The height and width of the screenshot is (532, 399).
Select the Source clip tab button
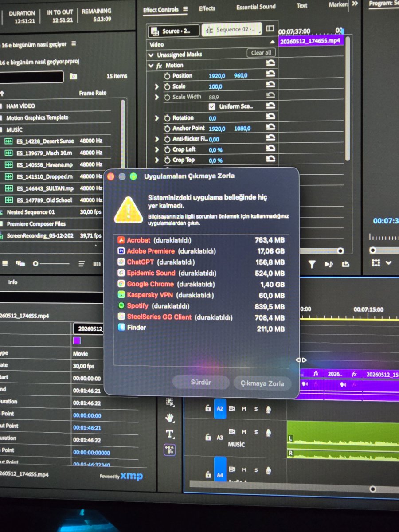(x=174, y=31)
